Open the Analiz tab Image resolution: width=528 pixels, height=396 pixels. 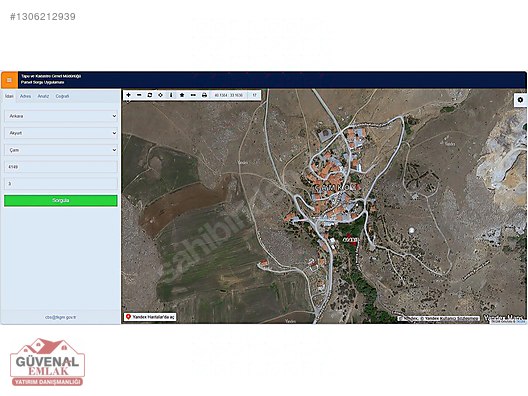[43, 96]
